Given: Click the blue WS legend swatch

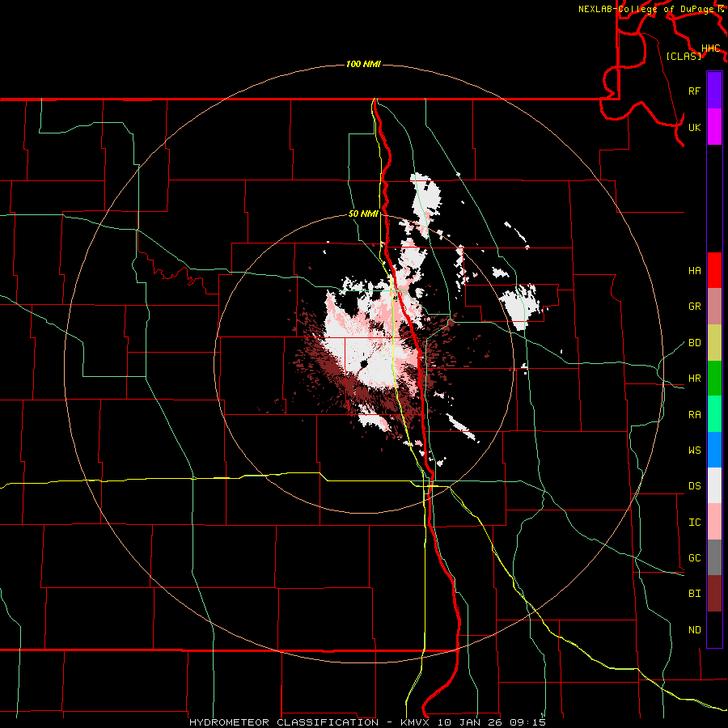Looking at the screenshot, I should (714, 450).
